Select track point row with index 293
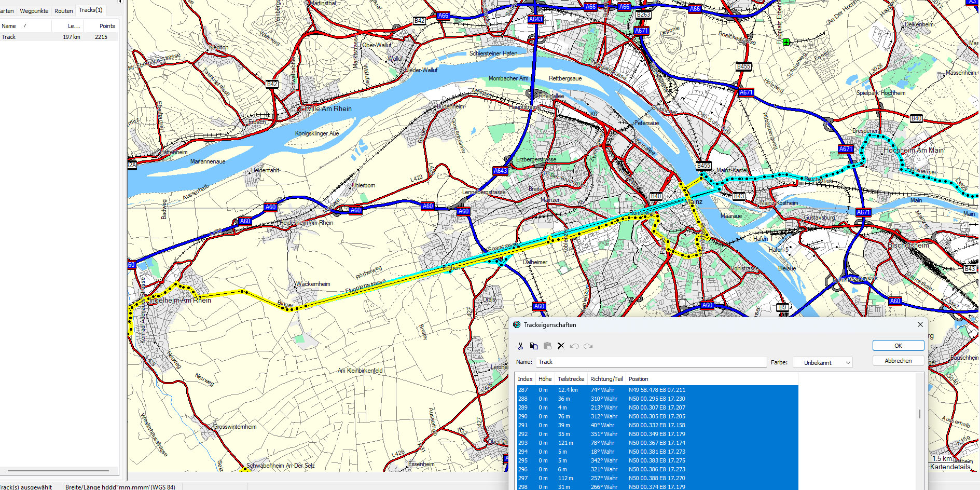The height and width of the screenshot is (490, 980). tap(656, 443)
